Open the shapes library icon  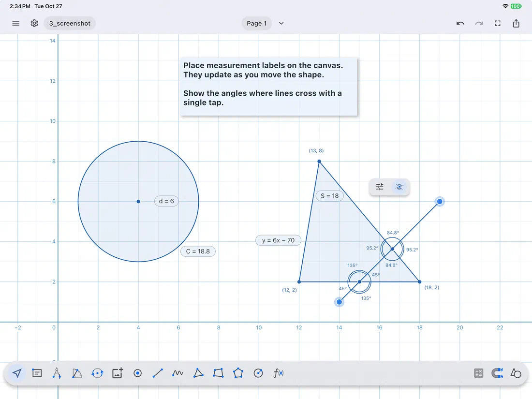(516, 373)
